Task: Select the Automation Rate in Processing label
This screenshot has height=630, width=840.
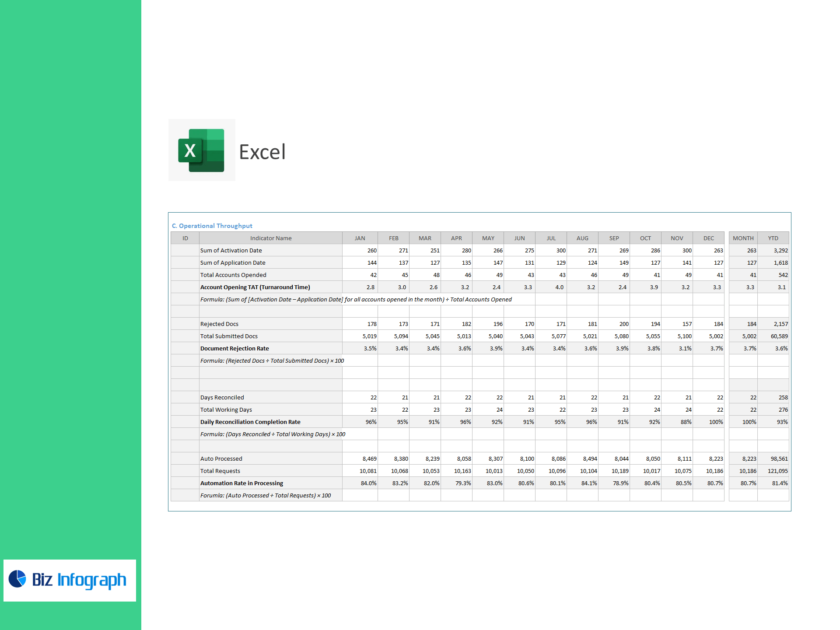Action: (x=241, y=483)
